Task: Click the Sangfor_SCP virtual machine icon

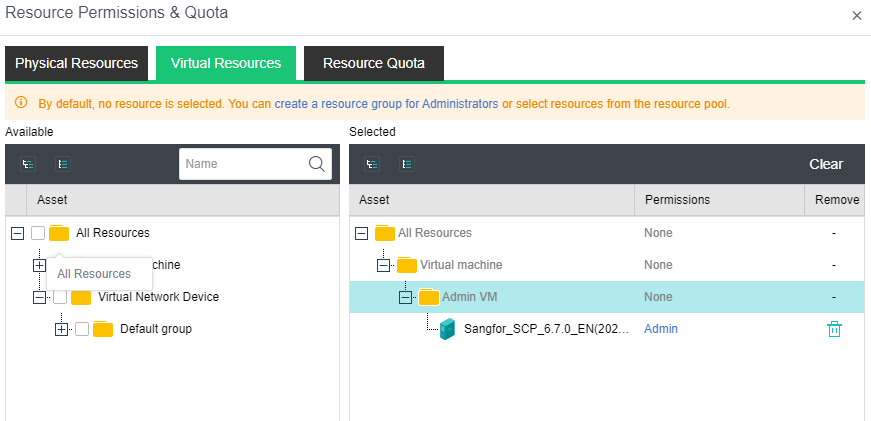Action: pyautogui.click(x=447, y=329)
